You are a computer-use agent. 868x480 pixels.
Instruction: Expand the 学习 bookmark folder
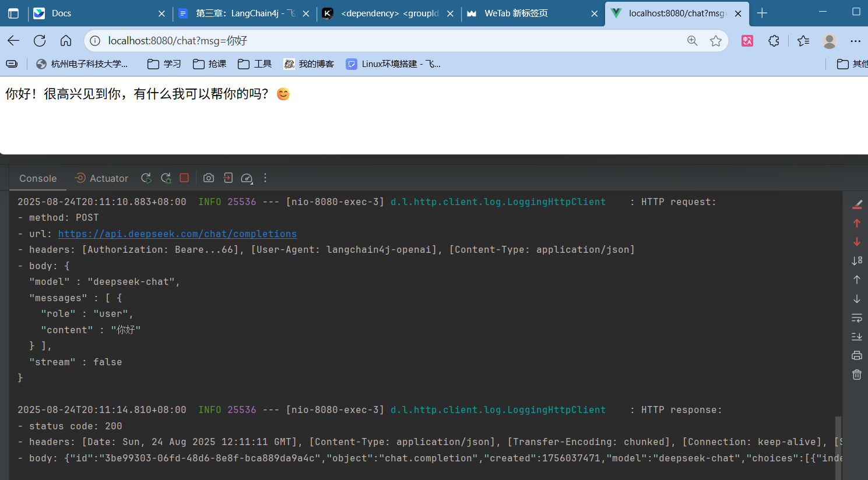tap(164, 64)
